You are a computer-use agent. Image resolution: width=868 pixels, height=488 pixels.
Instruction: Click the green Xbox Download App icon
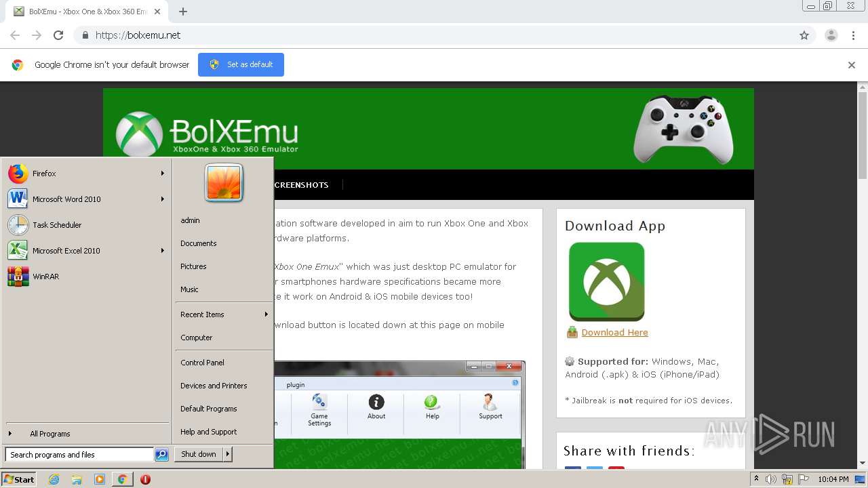click(x=606, y=281)
